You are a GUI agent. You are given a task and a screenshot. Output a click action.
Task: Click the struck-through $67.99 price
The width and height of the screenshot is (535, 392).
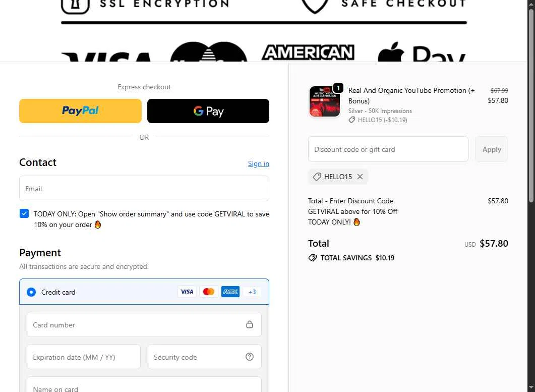[499, 90]
